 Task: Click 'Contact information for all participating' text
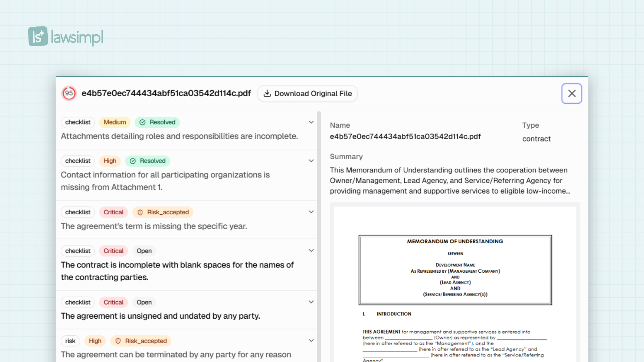[165, 181]
